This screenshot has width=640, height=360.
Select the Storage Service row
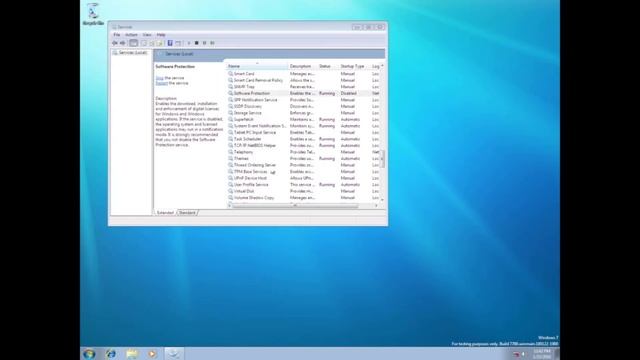point(303,113)
